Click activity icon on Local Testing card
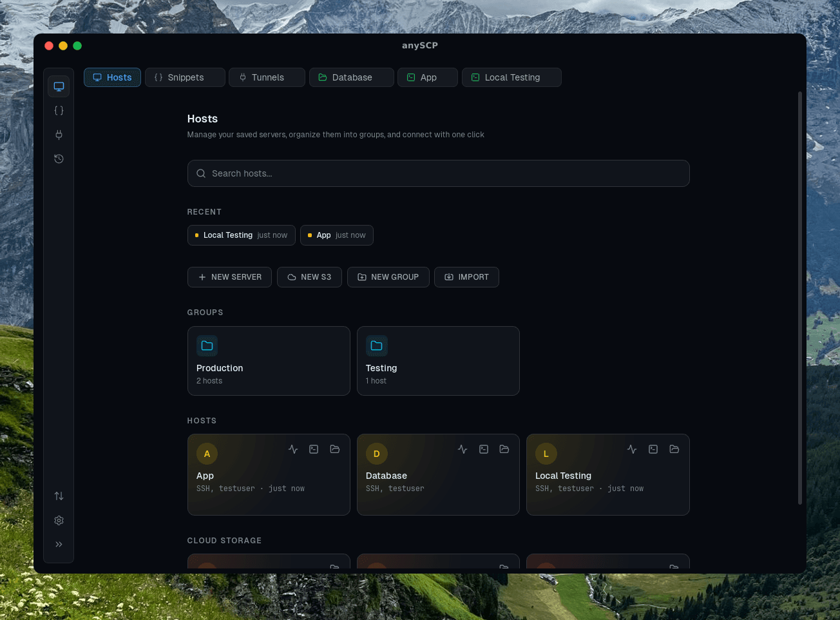Viewport: 840px width, 620px height. (x=632, y=449)
